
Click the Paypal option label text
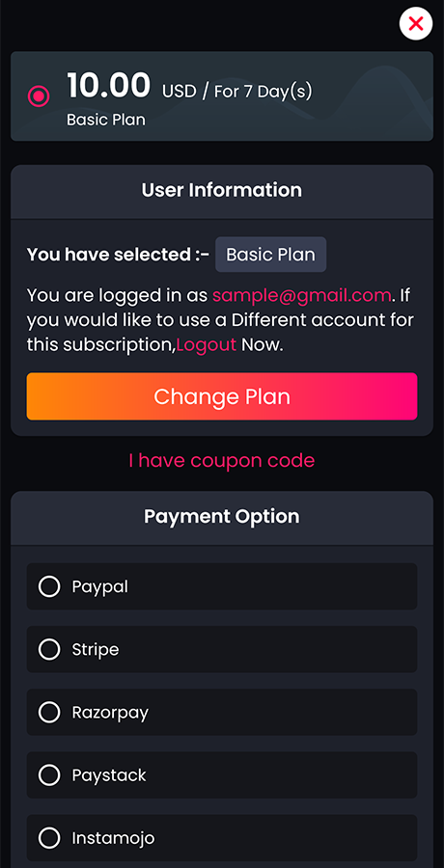99,586
